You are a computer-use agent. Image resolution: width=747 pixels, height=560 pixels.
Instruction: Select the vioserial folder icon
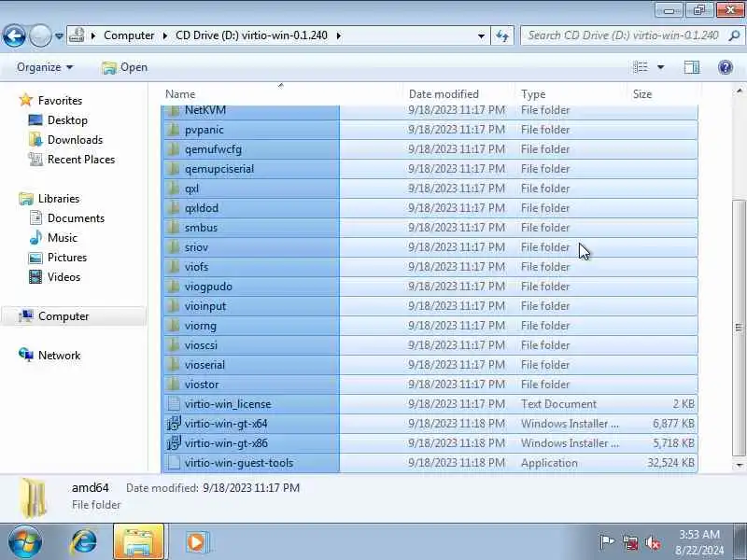[x=174, y=365]
